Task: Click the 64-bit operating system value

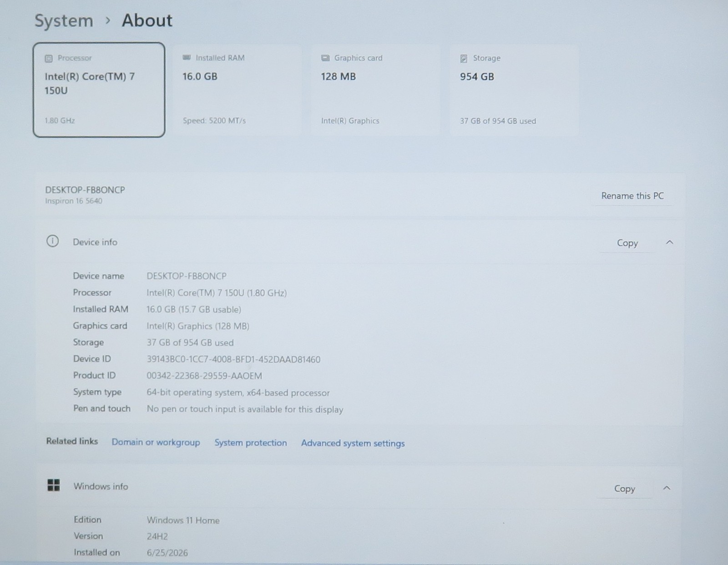Action: pyautogui.click(x=238, y=392)
